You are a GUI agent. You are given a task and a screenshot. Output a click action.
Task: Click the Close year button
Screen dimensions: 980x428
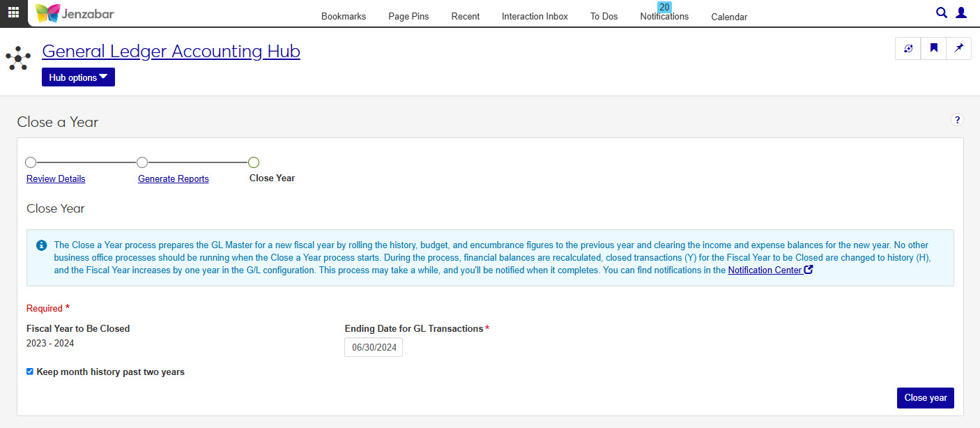coord(926,397)
